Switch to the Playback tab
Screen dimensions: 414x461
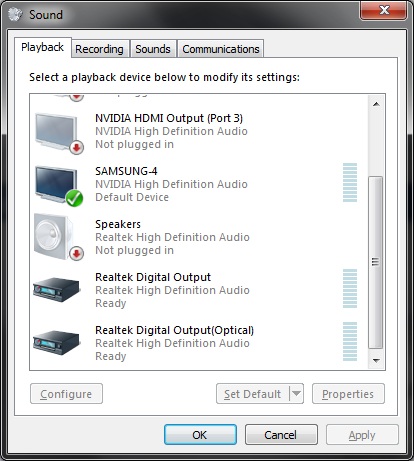coord(42,47)
